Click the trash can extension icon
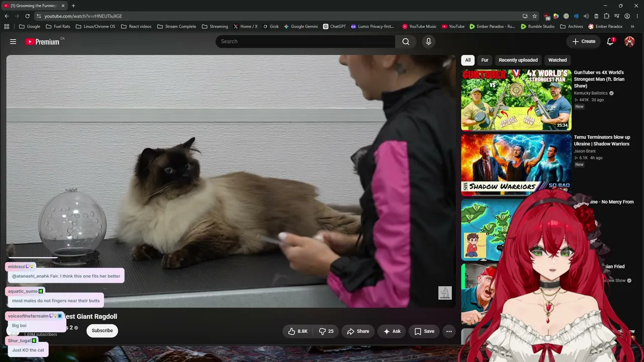Screen dimensions: 644x362 597,16
